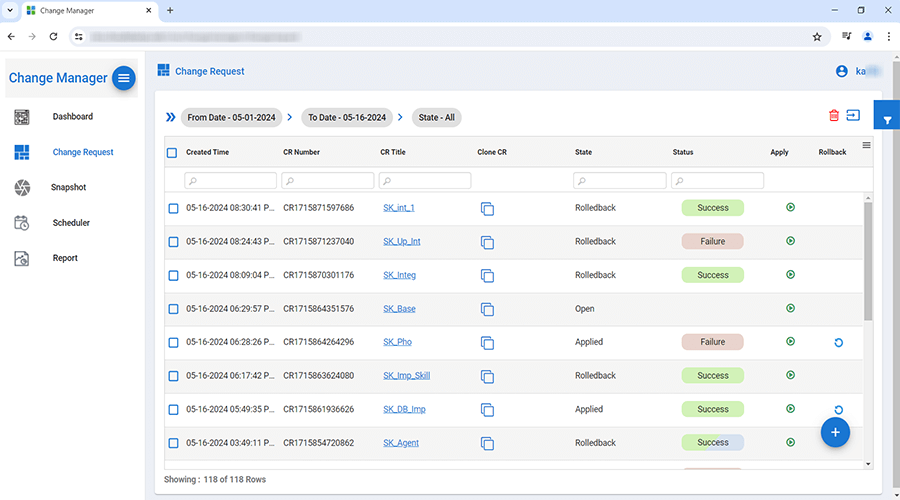Go to Scheduler in the sidebar
Screen dimensions: 900x500
(71, 223)
